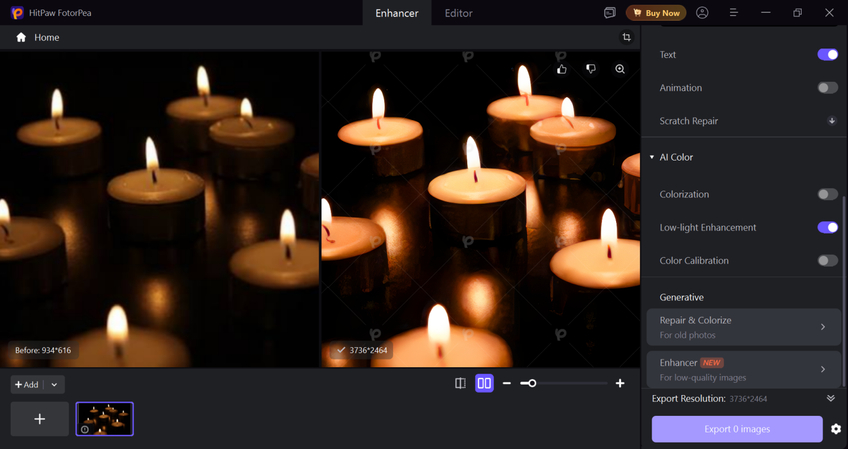The height and width of the screenshot is (449, 848).
Task: Give thumbs up to enhanced result
Action: click(x=562, y=69)
